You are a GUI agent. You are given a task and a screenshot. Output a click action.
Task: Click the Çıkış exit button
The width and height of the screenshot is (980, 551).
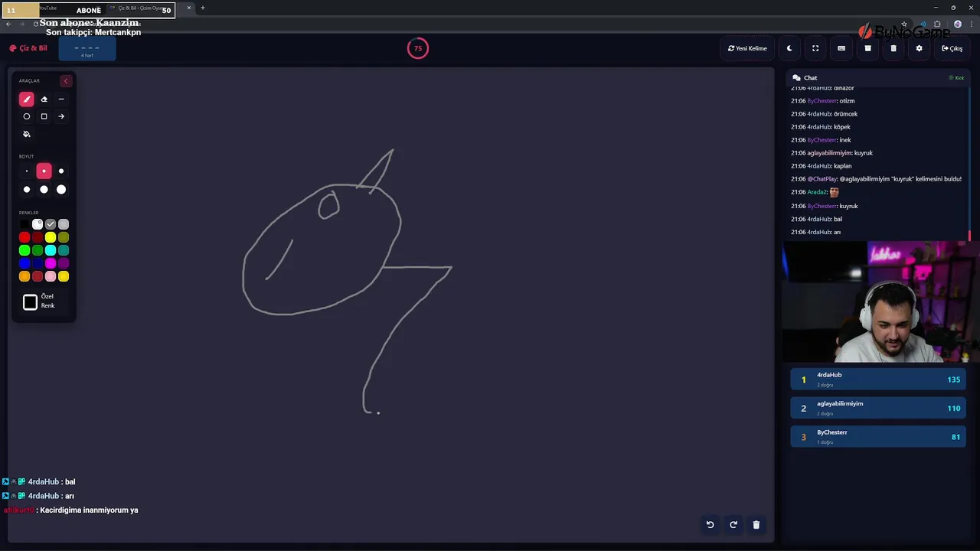click(952, 48)
